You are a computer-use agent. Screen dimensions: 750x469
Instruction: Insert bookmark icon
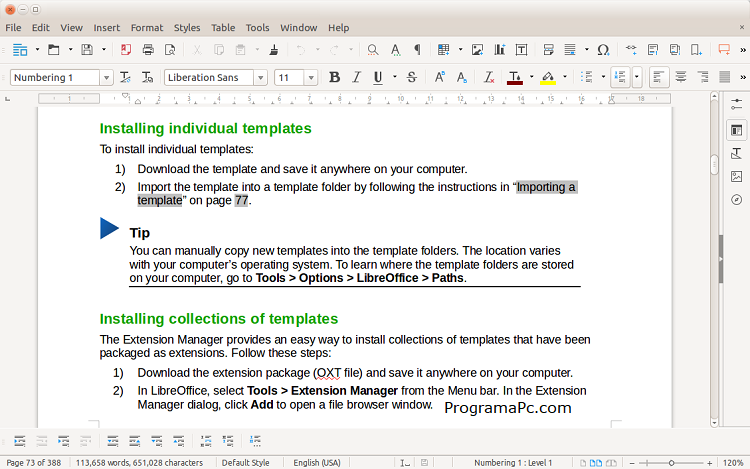[x=696, y=50]
